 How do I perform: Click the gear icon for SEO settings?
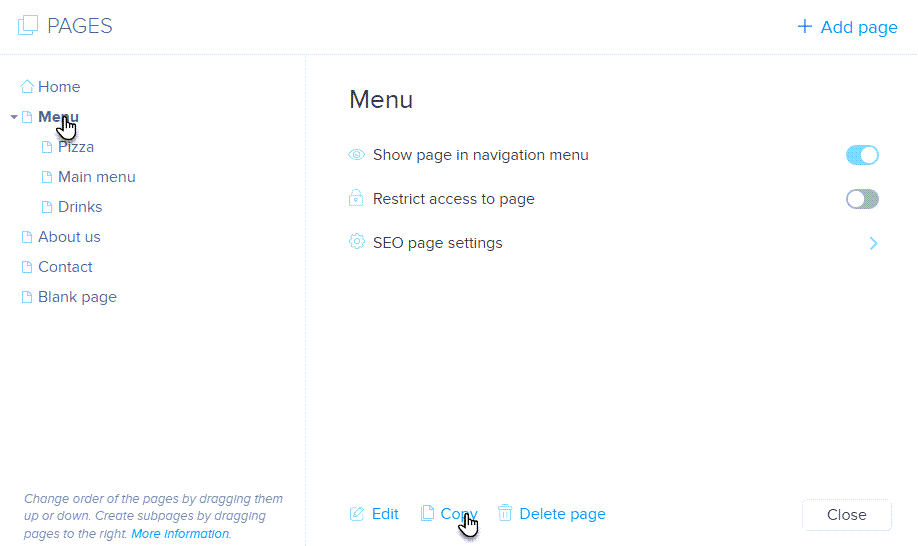click(x=357, y=242)
